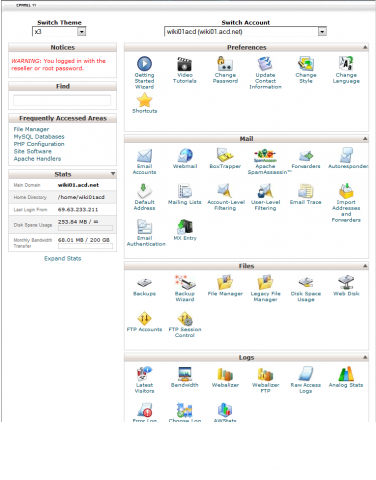
Task: Open Forwarders
Action: point(306,159)
